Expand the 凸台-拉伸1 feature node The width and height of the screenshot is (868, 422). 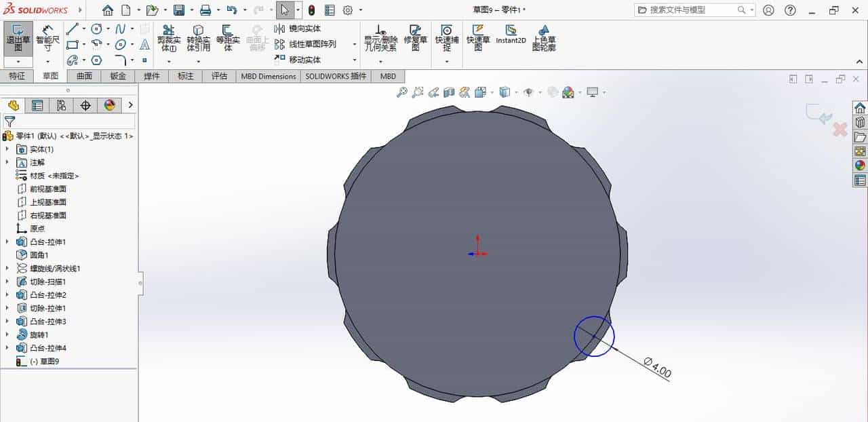click(7, 242)
